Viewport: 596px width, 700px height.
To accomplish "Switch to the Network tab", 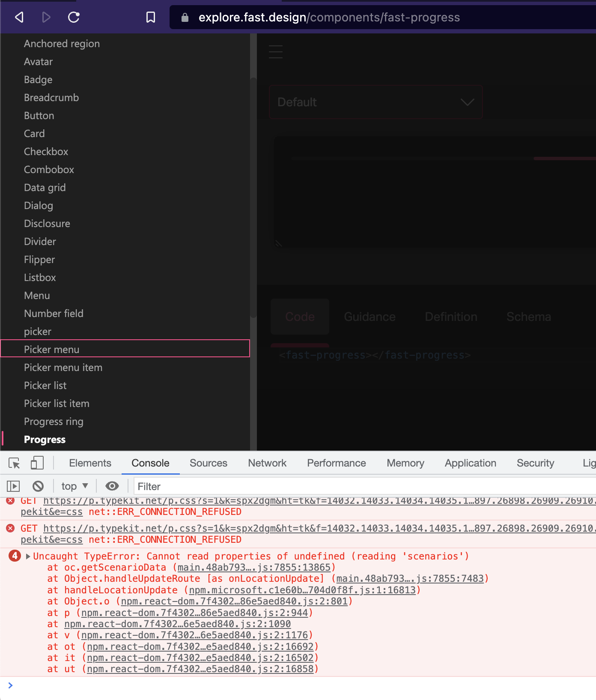I will pos(267,463).
